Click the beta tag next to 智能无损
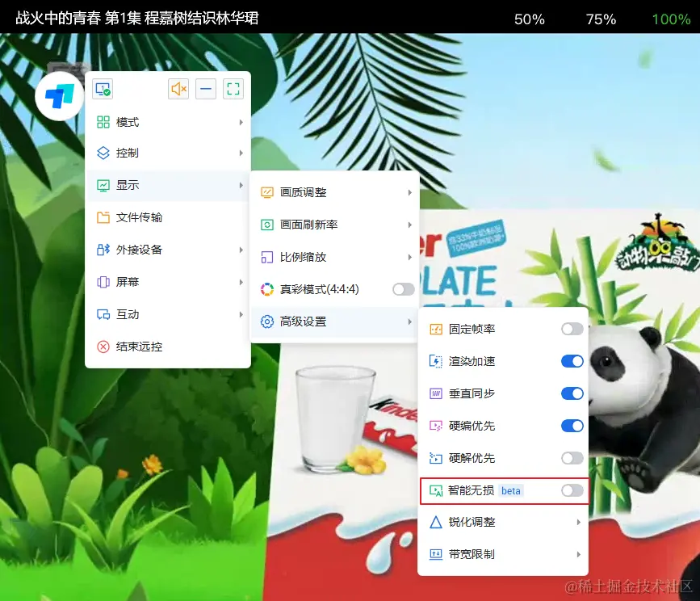Viewport: 700px width, 601px height. [x=511, y=490]
